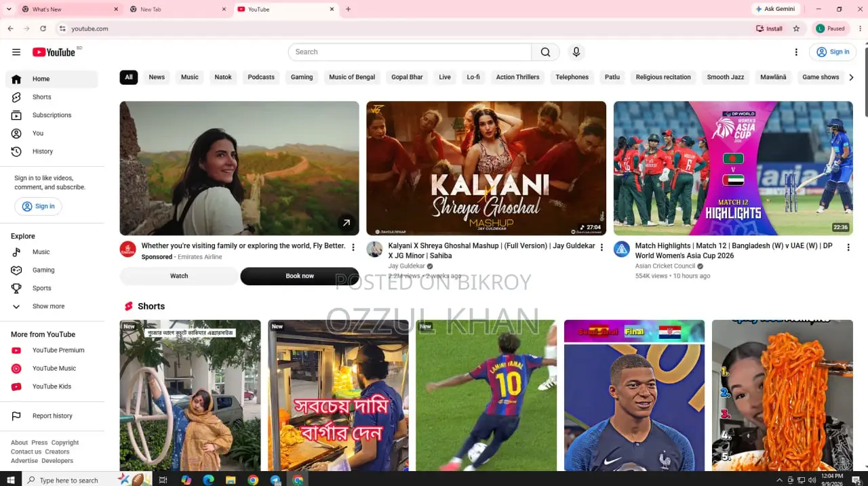
Task: Open Report history in sidebar
Action: [x=52, y=416]
